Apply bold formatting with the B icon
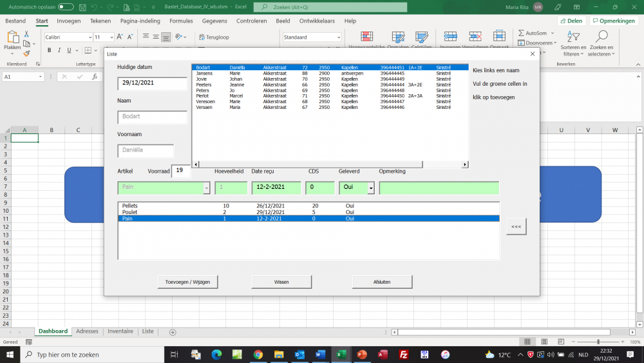This screenshot has width=644, height=363. [49, 50]
